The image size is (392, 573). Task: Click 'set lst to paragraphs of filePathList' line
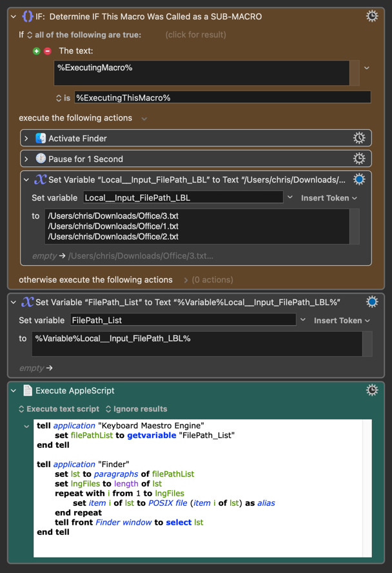point(124,474)
